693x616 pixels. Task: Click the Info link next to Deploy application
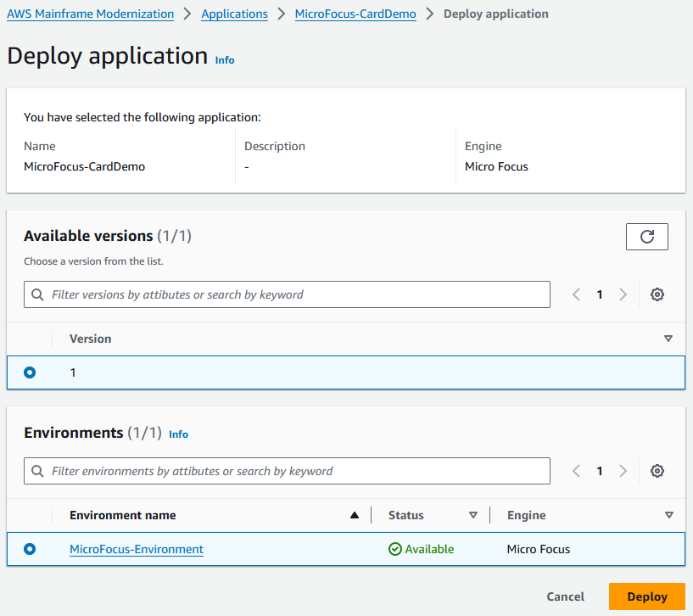224,60
